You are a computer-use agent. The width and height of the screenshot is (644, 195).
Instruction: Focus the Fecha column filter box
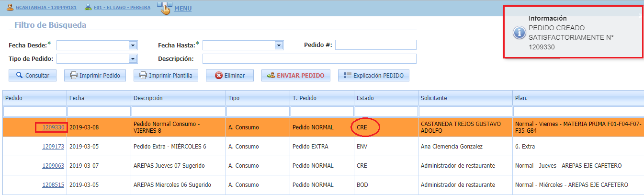tap(99, 111)
